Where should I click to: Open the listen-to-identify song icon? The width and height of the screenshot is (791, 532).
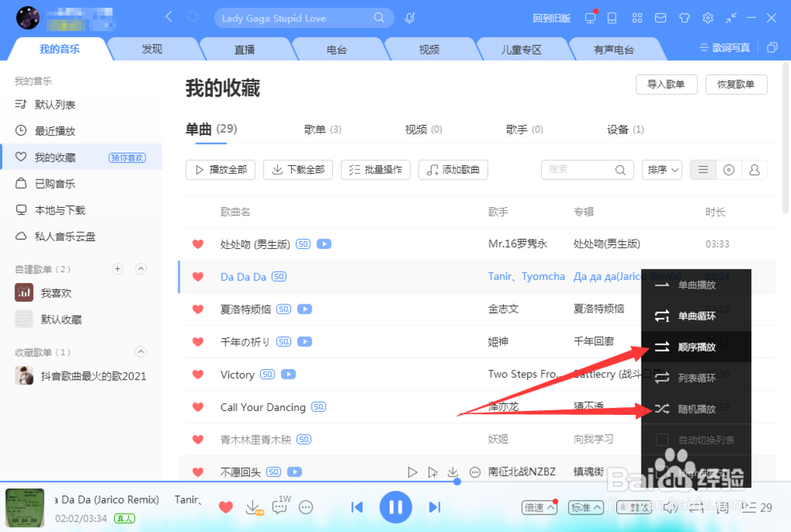(410, 18)
